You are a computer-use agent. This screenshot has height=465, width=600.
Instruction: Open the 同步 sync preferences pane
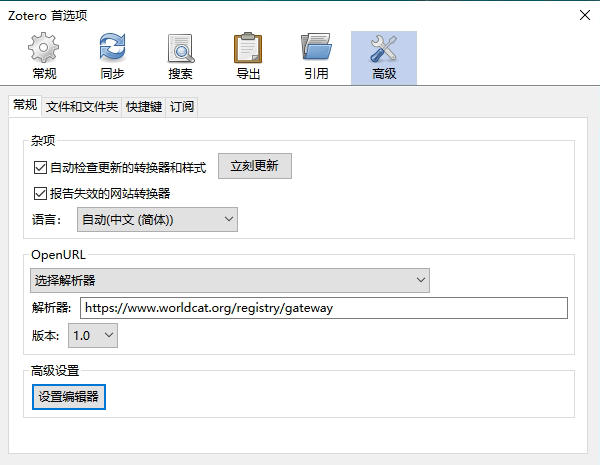tap(112, 57)
